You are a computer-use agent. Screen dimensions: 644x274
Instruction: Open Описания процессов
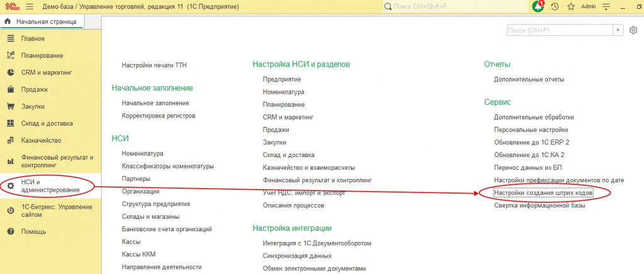(294, 205)
